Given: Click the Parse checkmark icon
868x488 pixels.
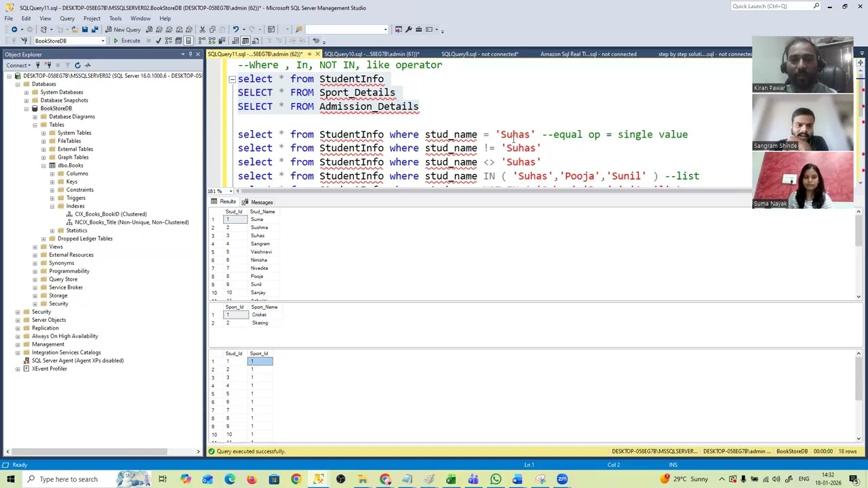Looking at the screenshot, I should click(x=158, y=41).
